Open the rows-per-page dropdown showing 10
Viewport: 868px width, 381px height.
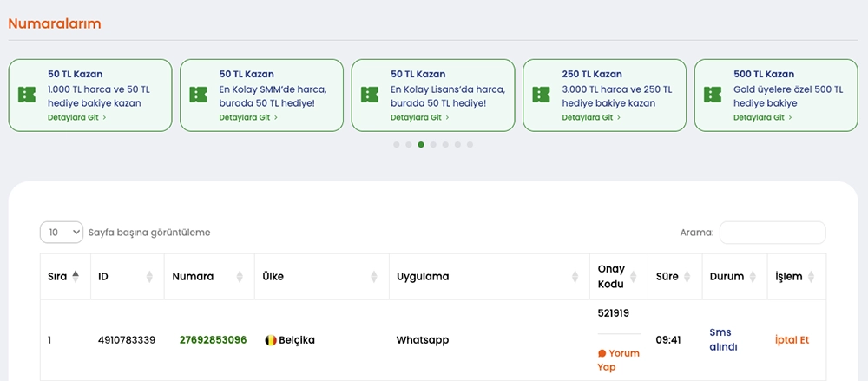tap(62, 233)
